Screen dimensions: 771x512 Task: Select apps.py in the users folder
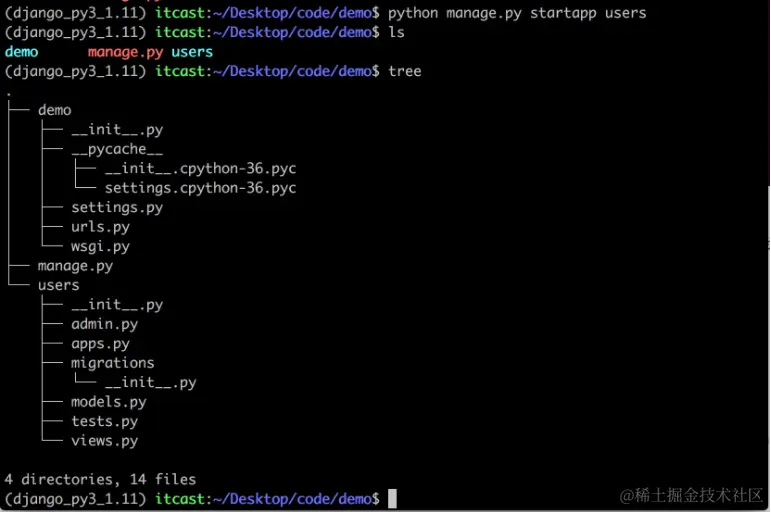(100, 343)
